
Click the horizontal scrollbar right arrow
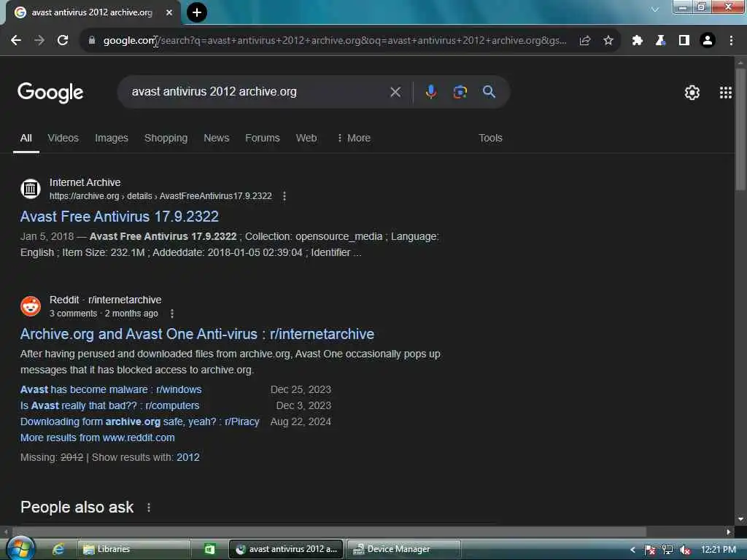coord(729,532)
